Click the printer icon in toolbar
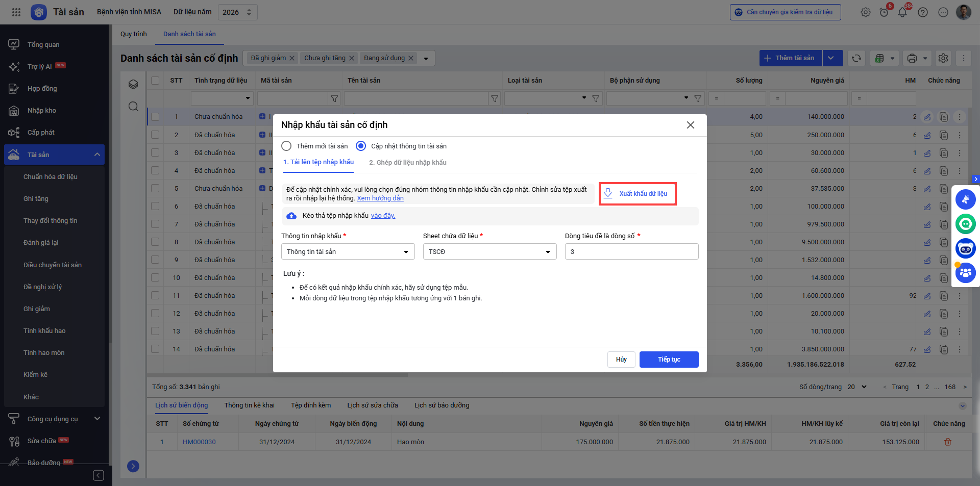This screenshot has height=486, width=980. 912,58
